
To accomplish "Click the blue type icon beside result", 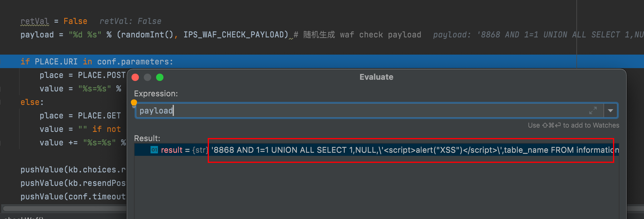I will (154, 150).
